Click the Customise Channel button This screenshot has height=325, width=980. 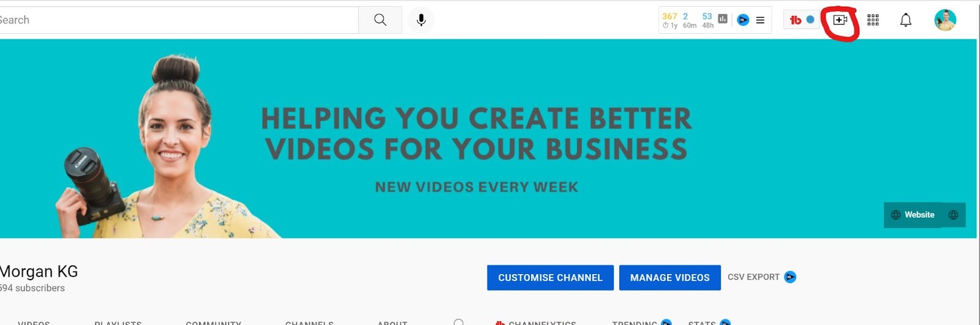point(550,278)
